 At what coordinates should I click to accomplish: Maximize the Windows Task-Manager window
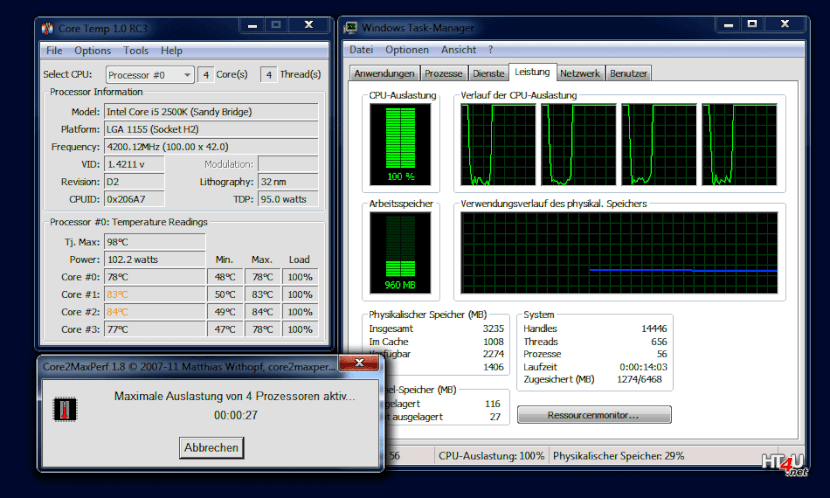point(752,24)
